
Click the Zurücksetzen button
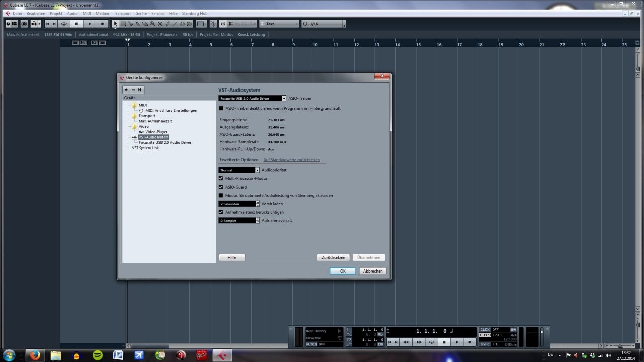(x=334, y=257)
